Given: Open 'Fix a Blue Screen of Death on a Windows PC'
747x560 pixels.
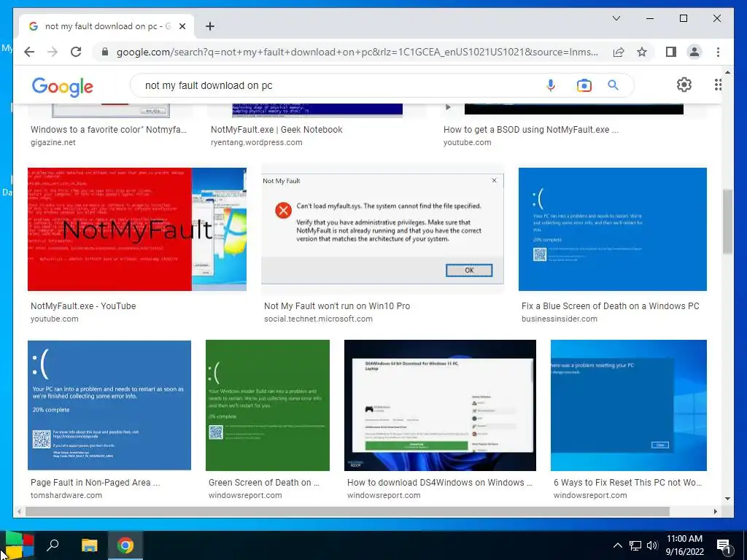Looking at the screenshot, I should tap(611, 306).
